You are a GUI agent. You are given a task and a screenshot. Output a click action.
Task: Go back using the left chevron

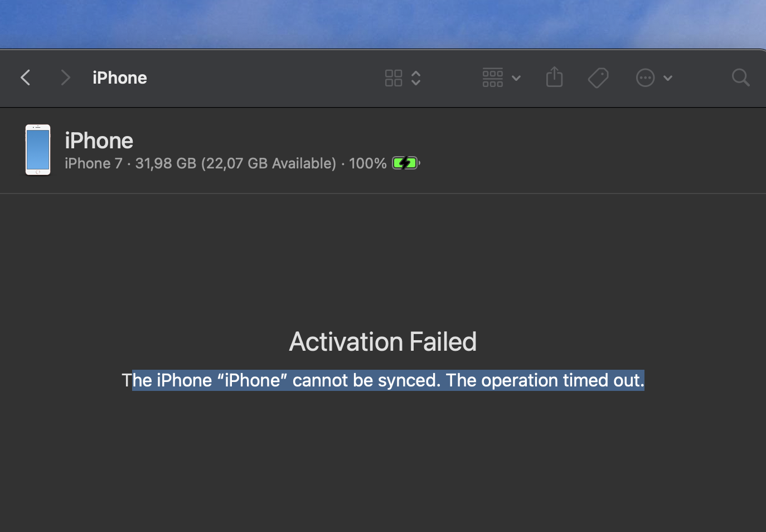[26, 78]
